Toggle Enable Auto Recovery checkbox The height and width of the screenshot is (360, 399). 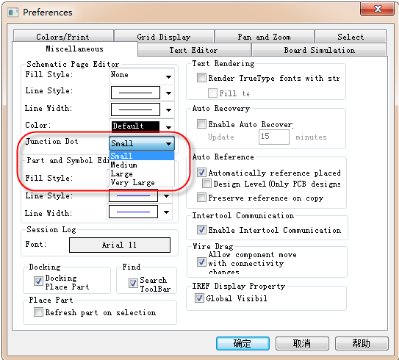(x=202, y=124)
